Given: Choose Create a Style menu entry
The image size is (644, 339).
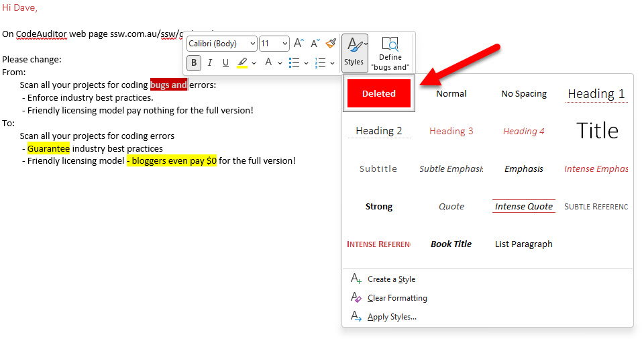Looking at the screenshot, I should click(x=391, y=279).
